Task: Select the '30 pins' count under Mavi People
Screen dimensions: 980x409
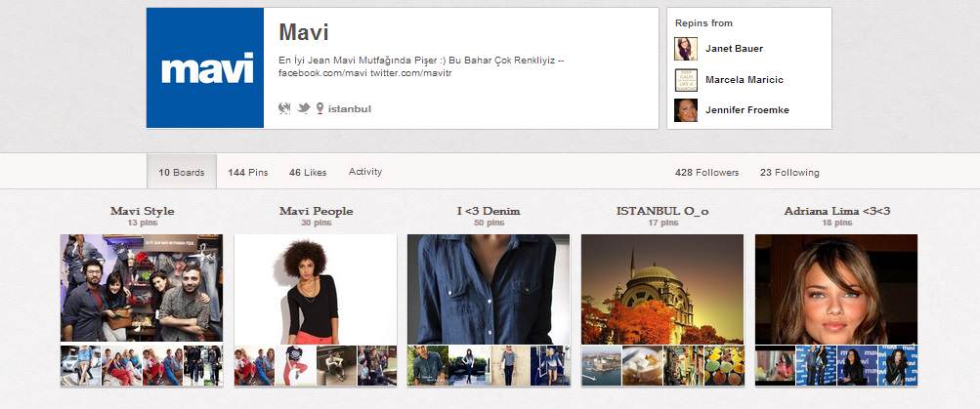Action: (x=316, y=223)
